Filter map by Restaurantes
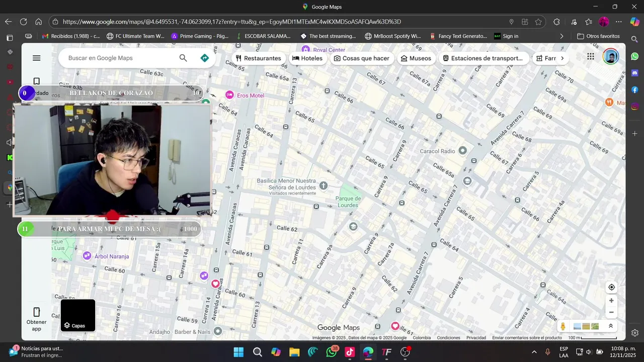 [x=259, y=58]
